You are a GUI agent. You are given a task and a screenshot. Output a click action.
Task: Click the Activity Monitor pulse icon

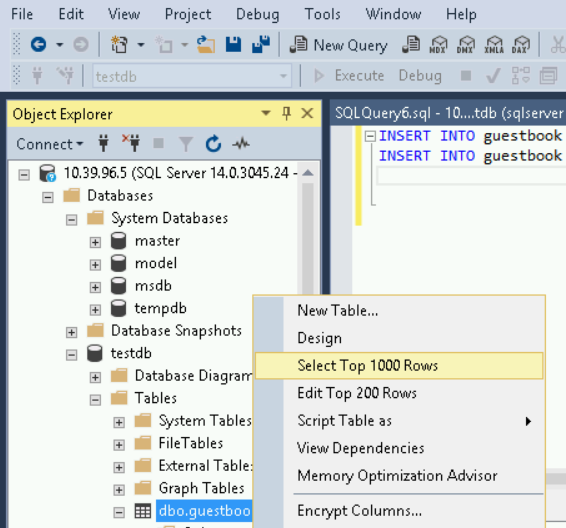tap(241, 144)
